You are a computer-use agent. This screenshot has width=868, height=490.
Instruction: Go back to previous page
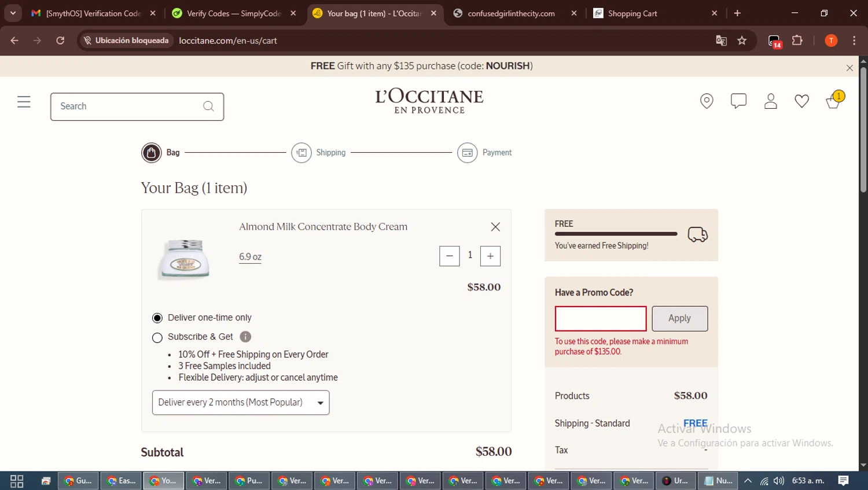point(14,40)
